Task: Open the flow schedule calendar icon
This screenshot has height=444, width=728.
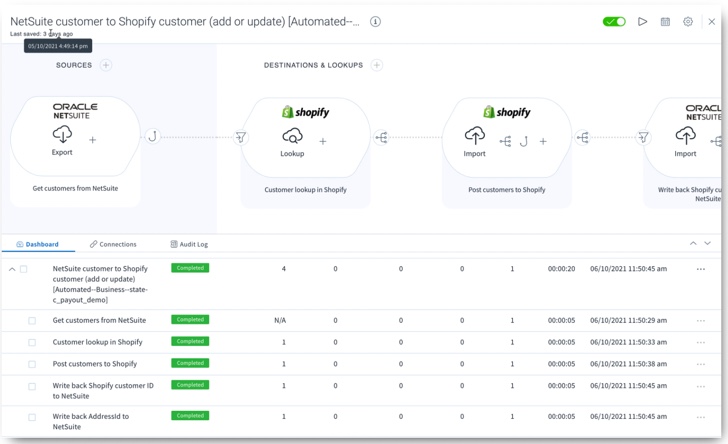Action: coord(665,21)
